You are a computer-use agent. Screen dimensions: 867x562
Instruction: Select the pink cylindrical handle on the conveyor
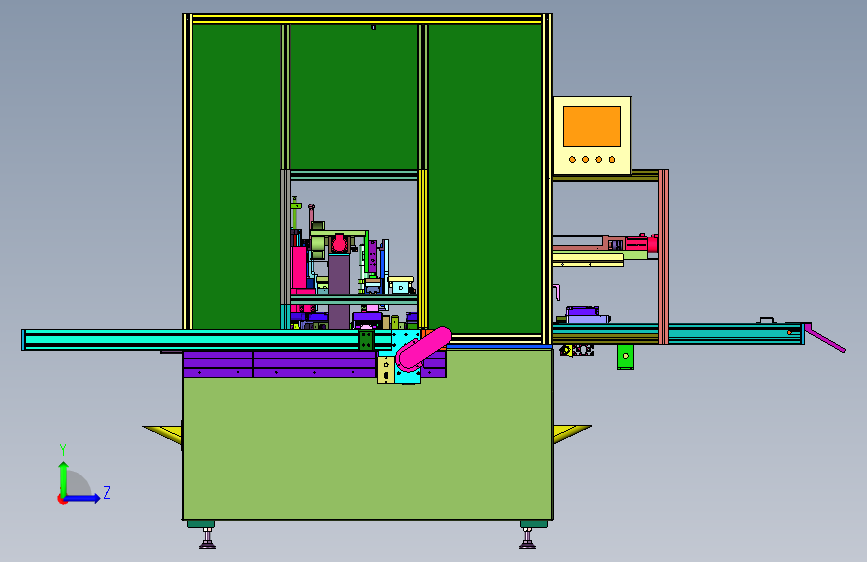[424, 348]
